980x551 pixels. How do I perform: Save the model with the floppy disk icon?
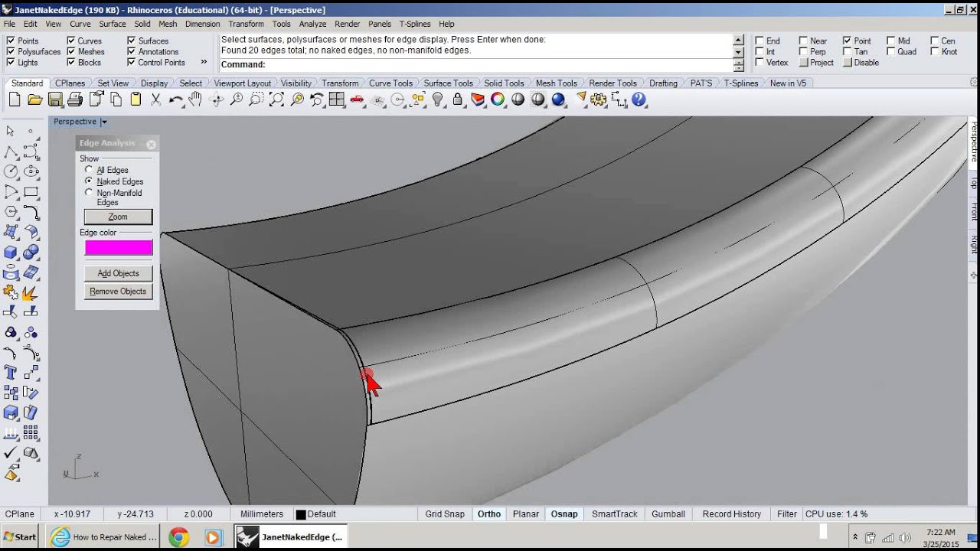pos(55,99)
